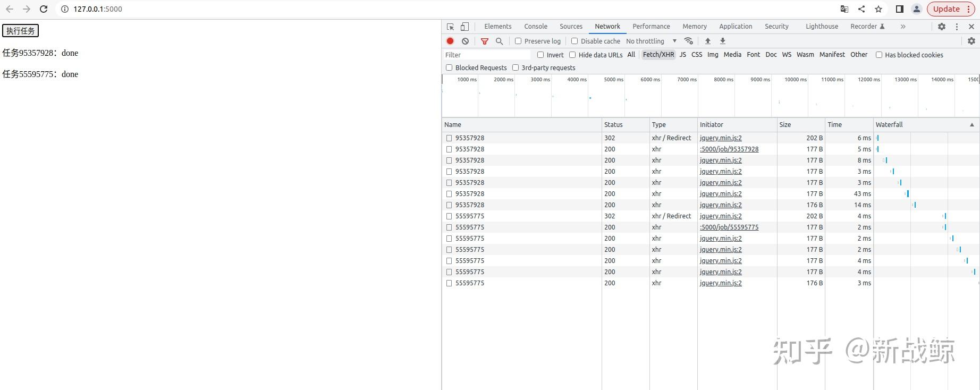This screenshot has width=980, height=390.
Task: Open the network conditions icon
Action: point(689,41)
